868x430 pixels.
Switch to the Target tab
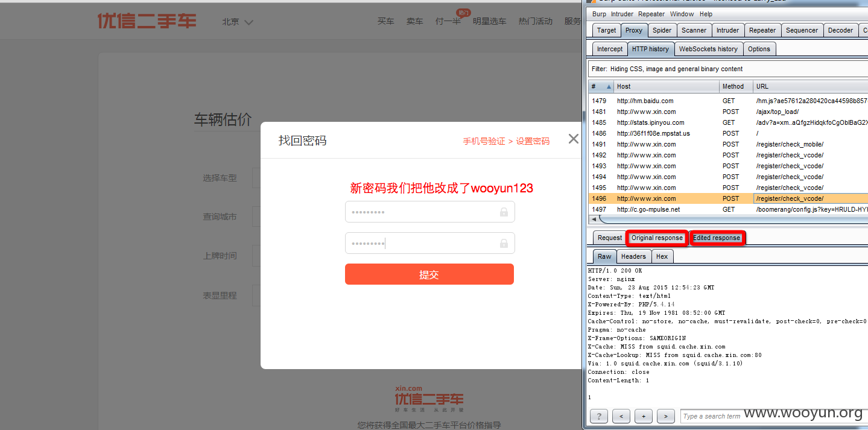coord(606,30)
